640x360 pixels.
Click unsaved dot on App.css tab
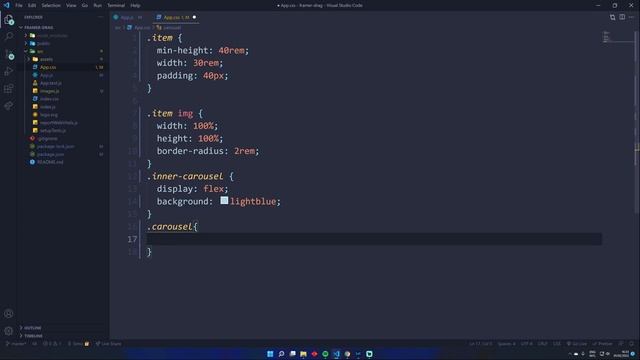[x=194, y=17]
